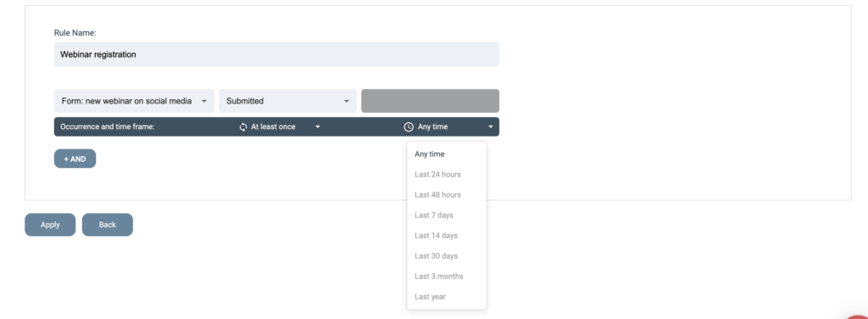The height and width of the screenshot is (319, 868).
Task: Expand the At least once occurrence dropdown
Action: click(x=280, y=126)
